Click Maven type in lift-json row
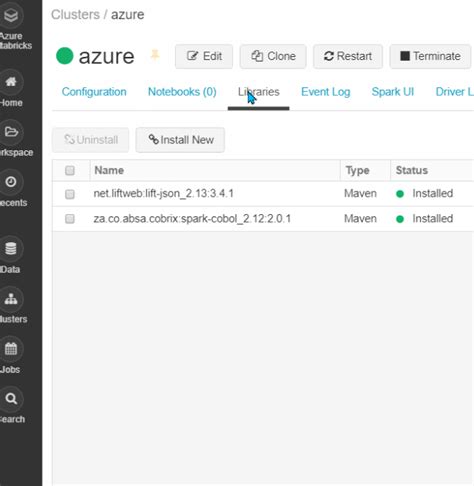 [360, 193]
